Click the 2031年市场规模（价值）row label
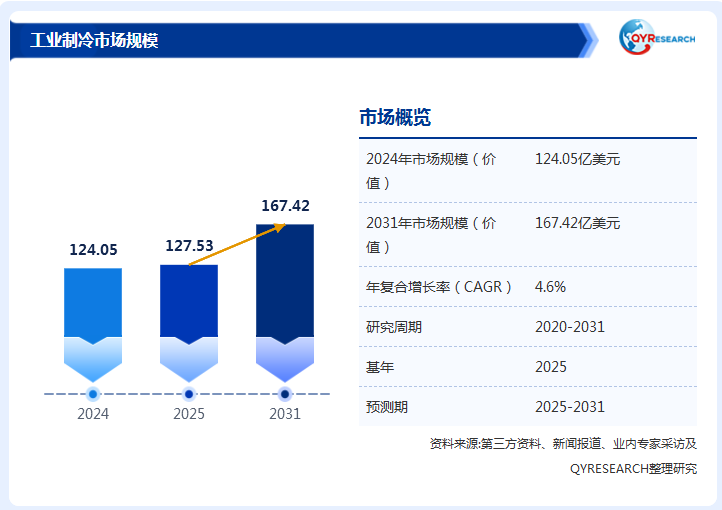 pos(431,235)
